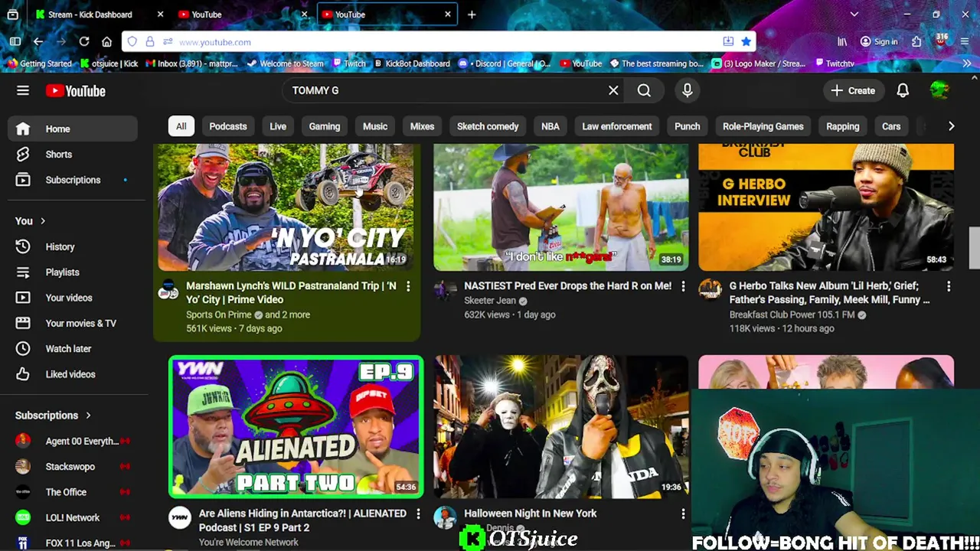The height and width of the screenshot is (551, 980).
Task: Open Your movies & TV
Action: tap(73, 323)
